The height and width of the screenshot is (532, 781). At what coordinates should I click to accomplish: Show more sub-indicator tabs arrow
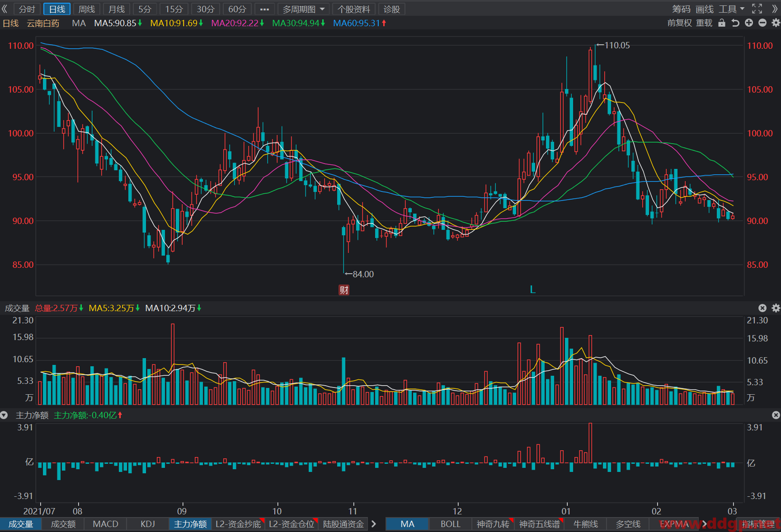374,524
